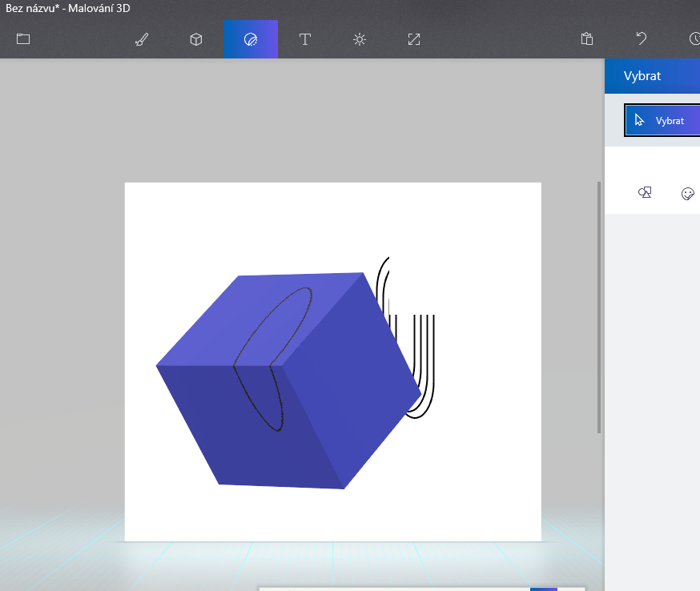
Task: Click the Vybrat panel header
Action: 652,76
